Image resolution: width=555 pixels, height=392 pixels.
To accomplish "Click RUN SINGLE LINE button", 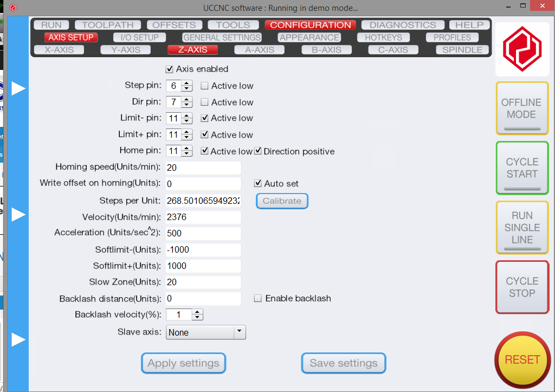I will click(x=522, y=227).
